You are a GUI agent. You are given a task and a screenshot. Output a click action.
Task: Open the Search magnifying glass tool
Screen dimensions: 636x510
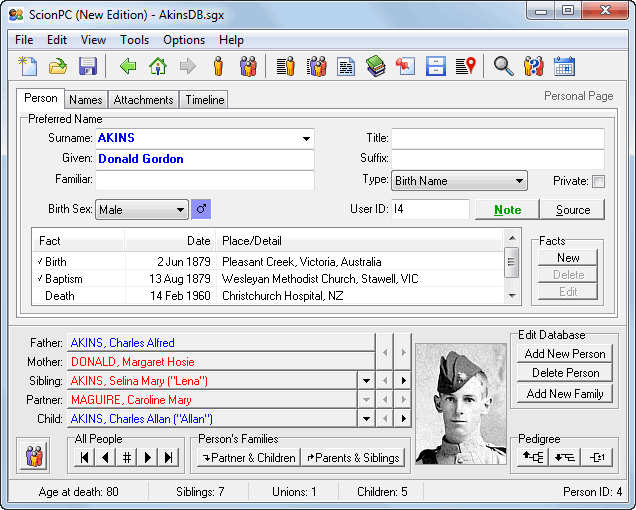(504, 67)
